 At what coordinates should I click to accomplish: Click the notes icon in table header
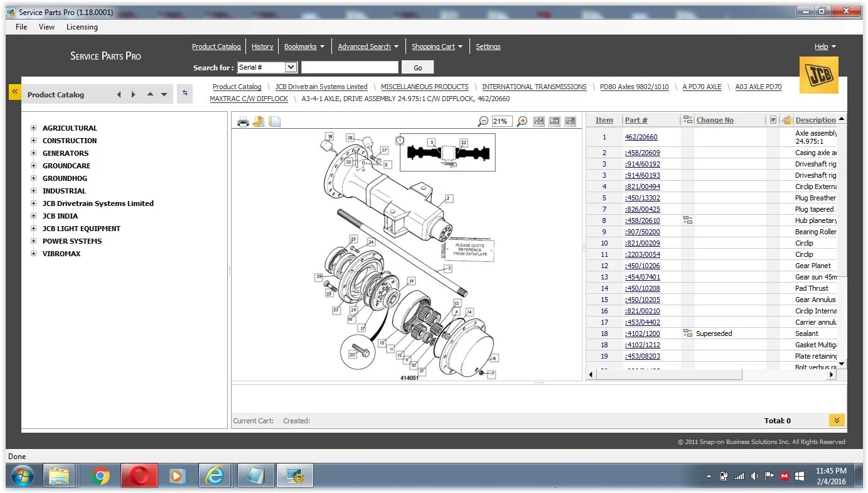(773, 120)
